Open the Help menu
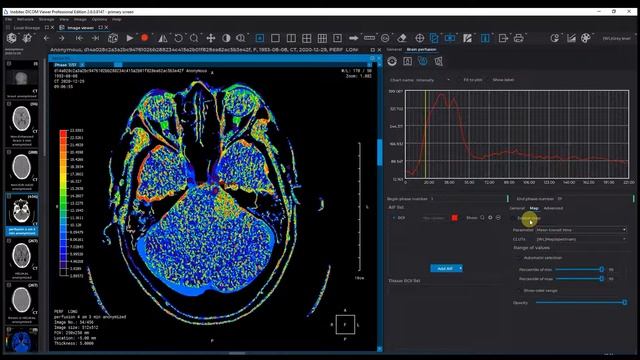Screen dimensions: 640x360 tap(117, 20)
